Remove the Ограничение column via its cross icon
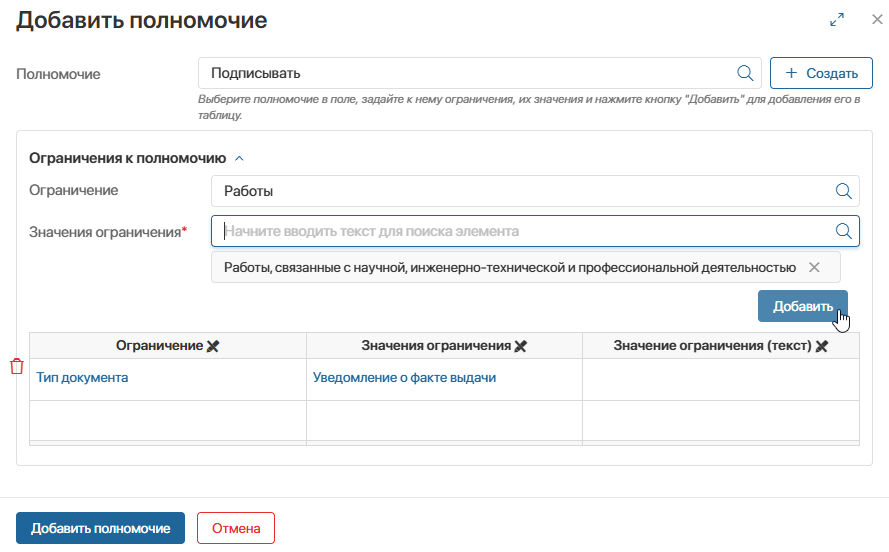Screen dimensions: 889x552 click(x=213, y=346)
